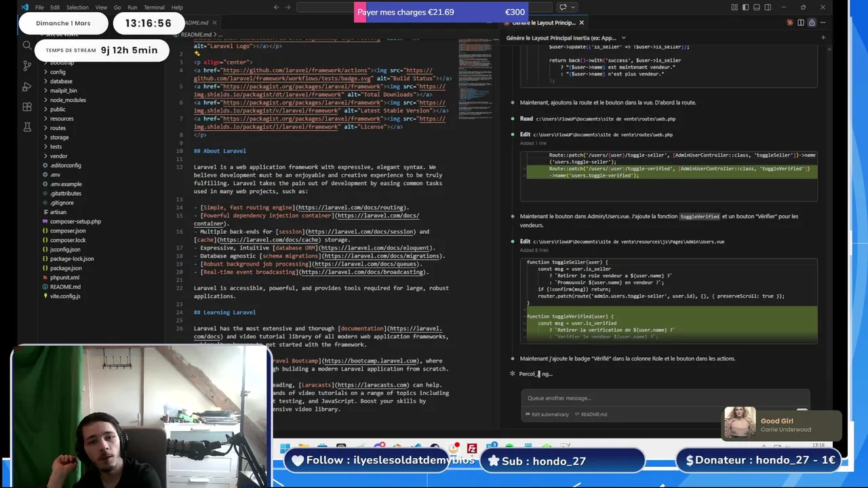Open the Search view in activity bar
This screenshot has width=868, height=488.
click(x=27, y=45)
